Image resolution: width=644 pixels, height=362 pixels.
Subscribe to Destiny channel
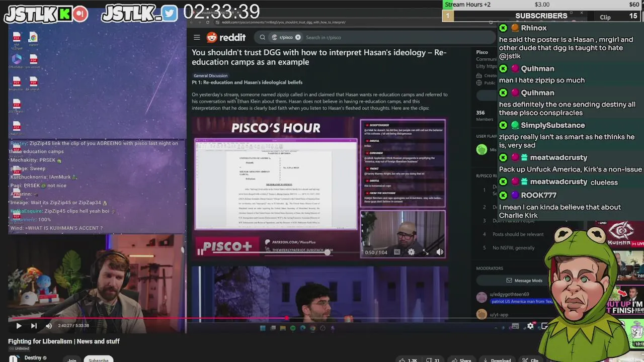pyautogui.click(x=98, y=359)
